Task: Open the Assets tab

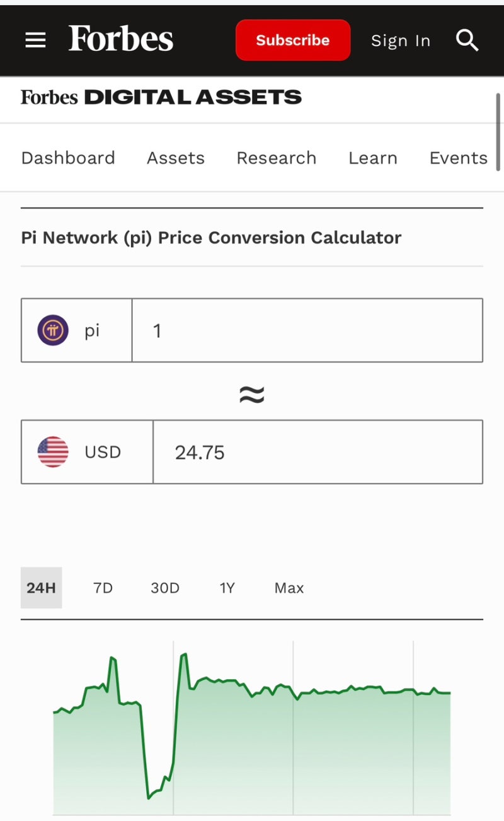Action: click(176, 158)
